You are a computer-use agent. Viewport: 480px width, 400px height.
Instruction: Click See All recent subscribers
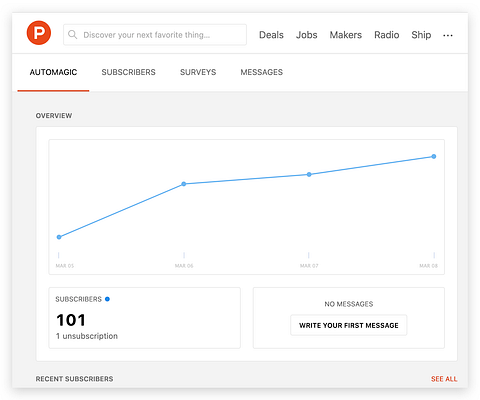[x=444, y=379]
